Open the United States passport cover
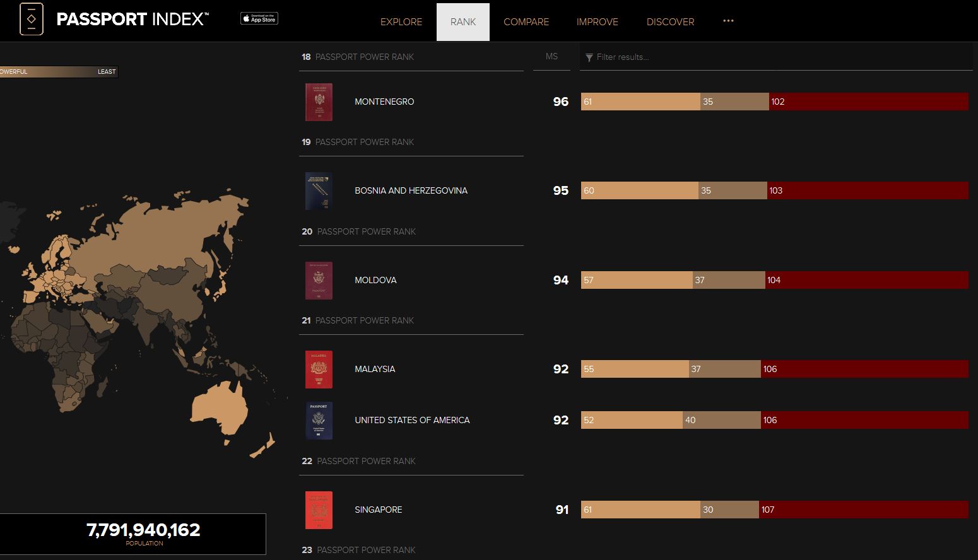978x560 pixels. (319, 421)
